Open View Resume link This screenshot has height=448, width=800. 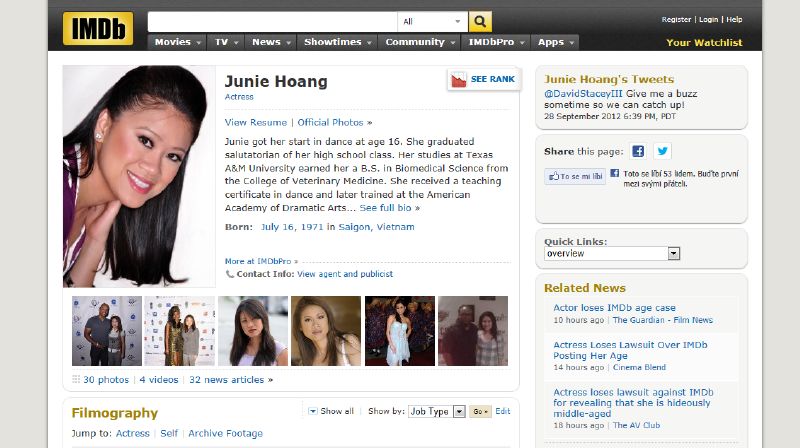click(x=256, y=122)
